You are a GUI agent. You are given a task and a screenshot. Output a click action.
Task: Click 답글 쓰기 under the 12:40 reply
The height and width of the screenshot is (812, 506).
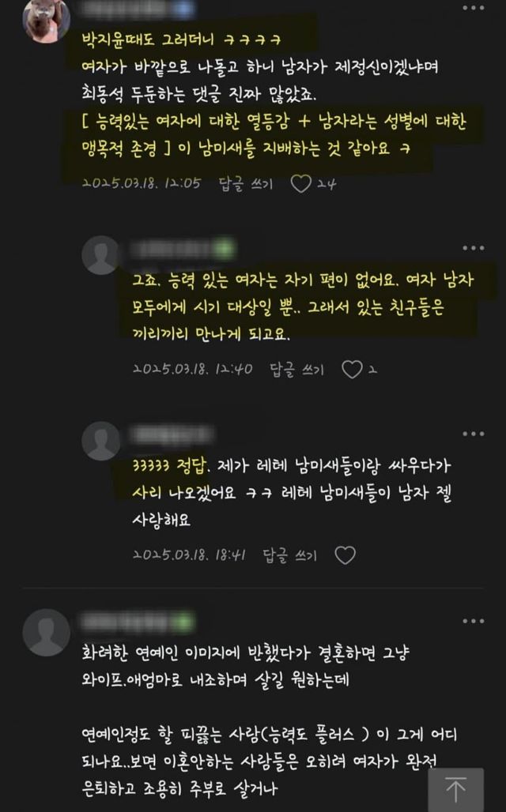pyautogui.click(x=297, y=370)
